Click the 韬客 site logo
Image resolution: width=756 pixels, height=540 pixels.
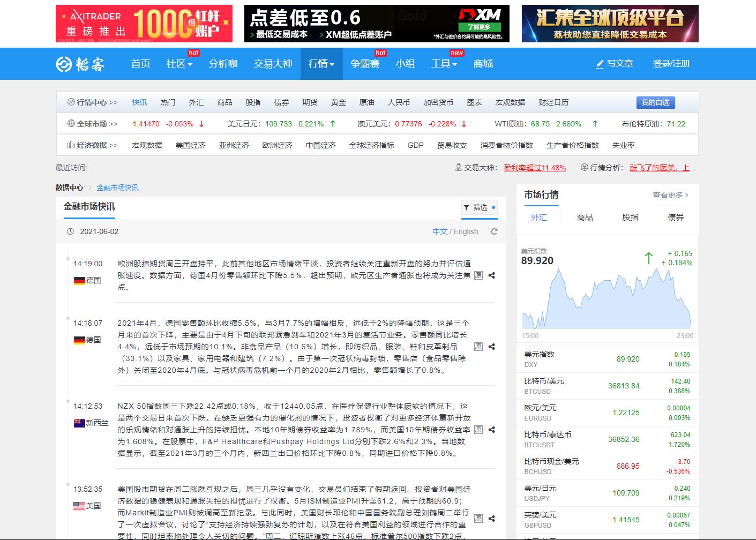80,64
